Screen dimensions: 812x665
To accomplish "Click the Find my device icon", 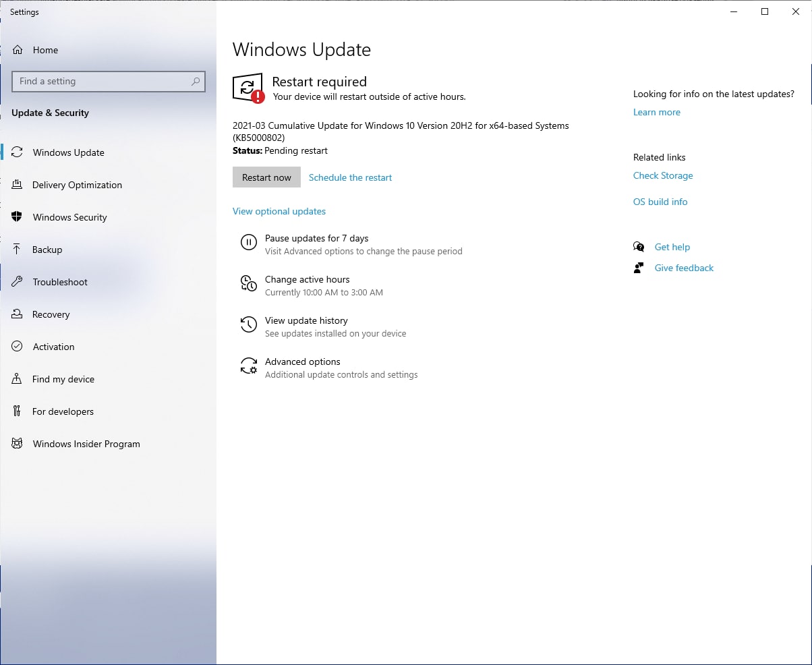I will (x=18, y=379).
